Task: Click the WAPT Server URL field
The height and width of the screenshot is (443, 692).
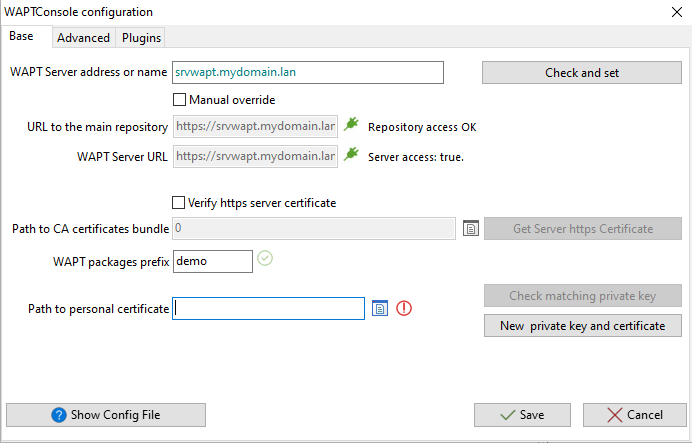Action: 255,156
